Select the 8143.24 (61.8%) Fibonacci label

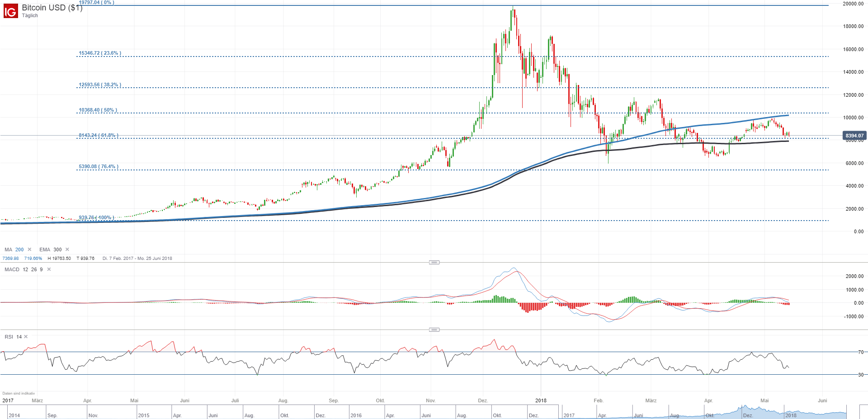[x=99, y=135]
